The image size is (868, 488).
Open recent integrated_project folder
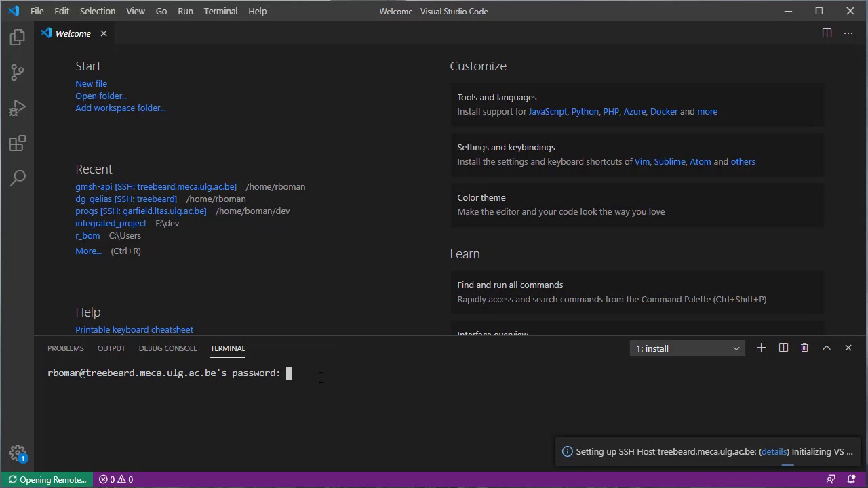coord(111,223)
